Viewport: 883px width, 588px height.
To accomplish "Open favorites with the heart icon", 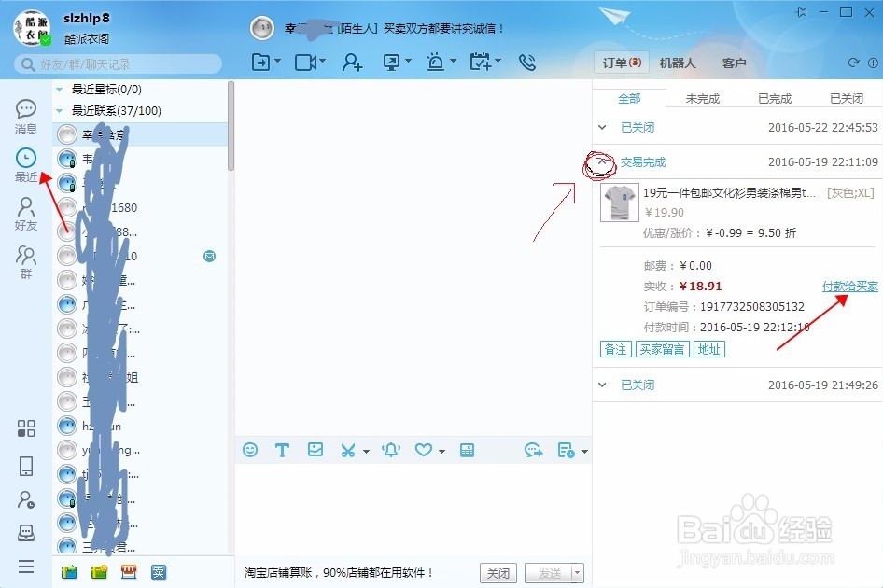I will (424, 449).
